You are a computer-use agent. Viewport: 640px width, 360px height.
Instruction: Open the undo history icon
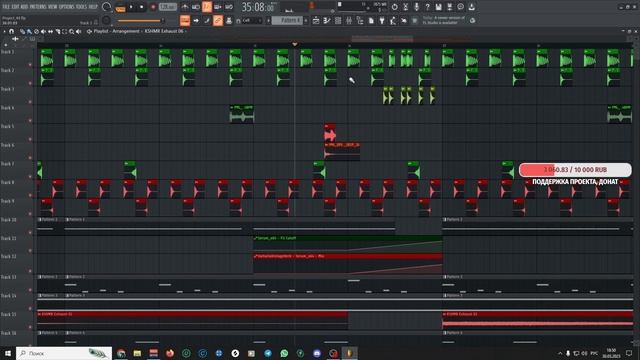[395, 7]
